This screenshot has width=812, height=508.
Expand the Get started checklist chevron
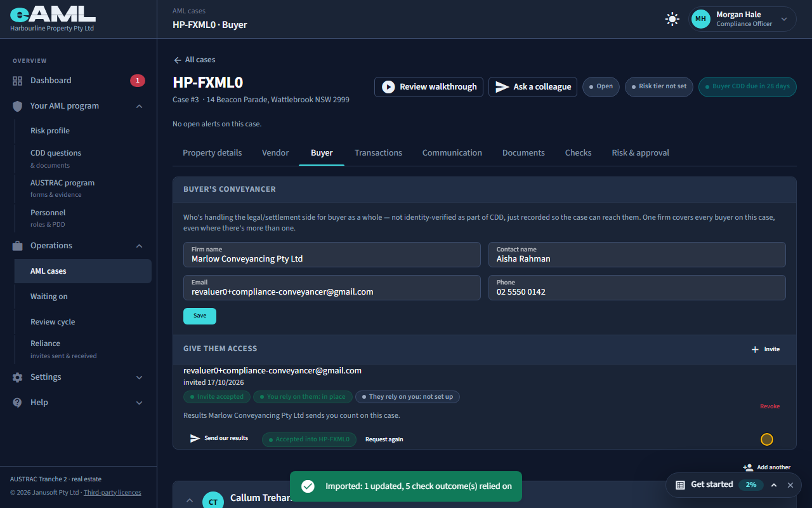pyautogui.click(x=774, y=485)
